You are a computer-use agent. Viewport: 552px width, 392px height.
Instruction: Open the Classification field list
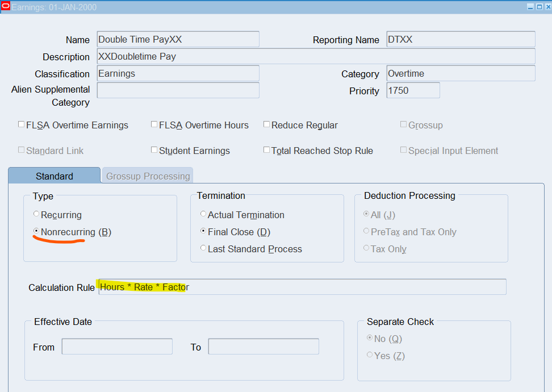(x=178, y=73)
